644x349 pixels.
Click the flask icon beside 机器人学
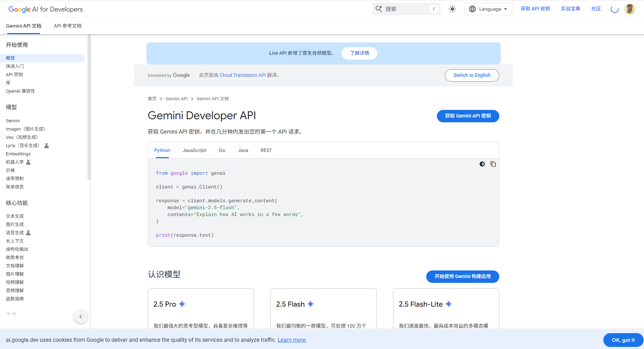[28, 162]
